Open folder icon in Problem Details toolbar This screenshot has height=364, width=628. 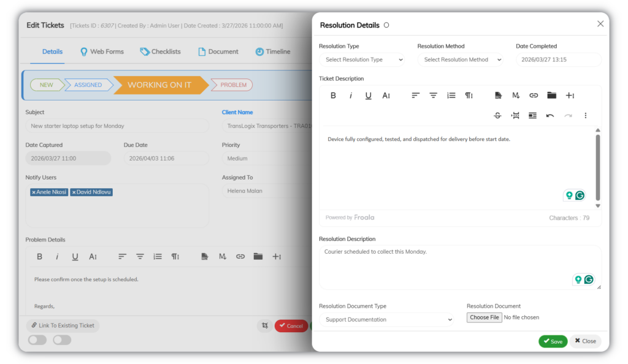(x=258, y=256)
